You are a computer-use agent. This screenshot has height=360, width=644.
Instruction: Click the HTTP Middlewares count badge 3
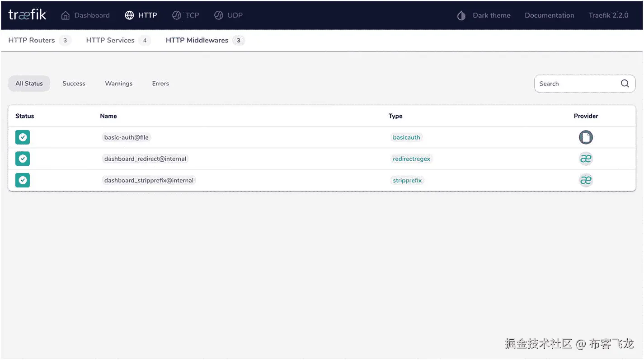pyautogui.click(x=239, y=40)
